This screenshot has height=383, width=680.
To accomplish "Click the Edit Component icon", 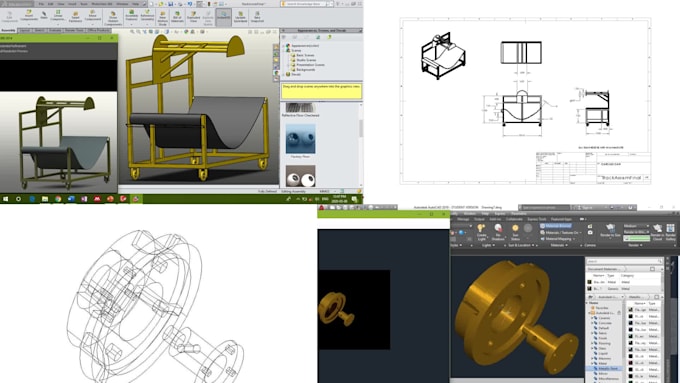I will (x=9, y=16).
